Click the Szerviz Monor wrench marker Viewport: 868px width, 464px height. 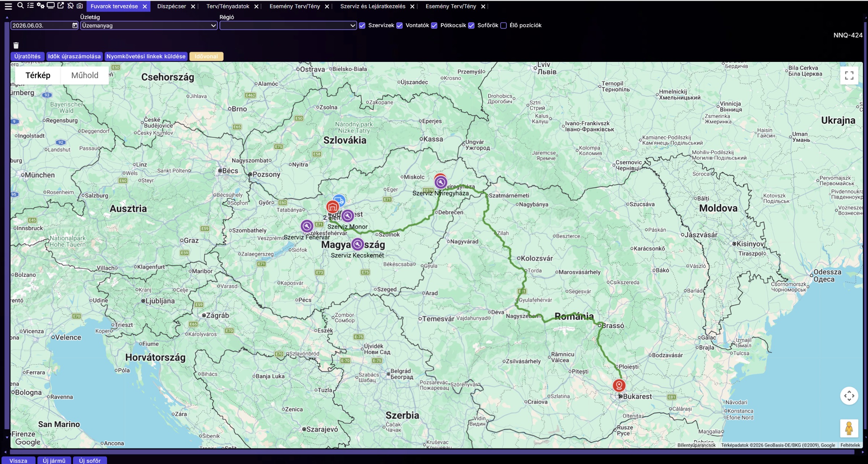[348, 216]
